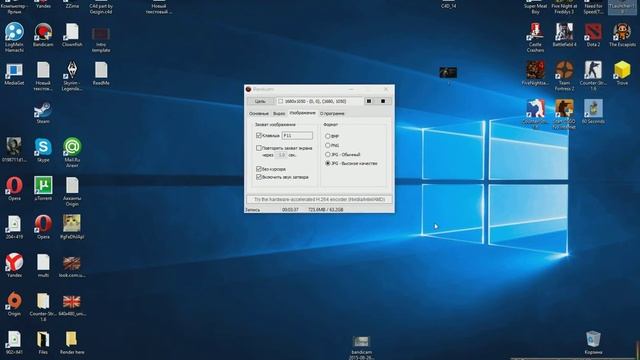
Task: Click the second black square stop button
Action: 383,101
